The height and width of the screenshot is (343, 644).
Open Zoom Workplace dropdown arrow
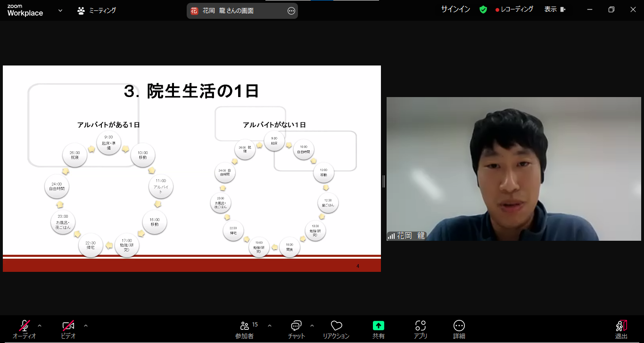point(60,10)
